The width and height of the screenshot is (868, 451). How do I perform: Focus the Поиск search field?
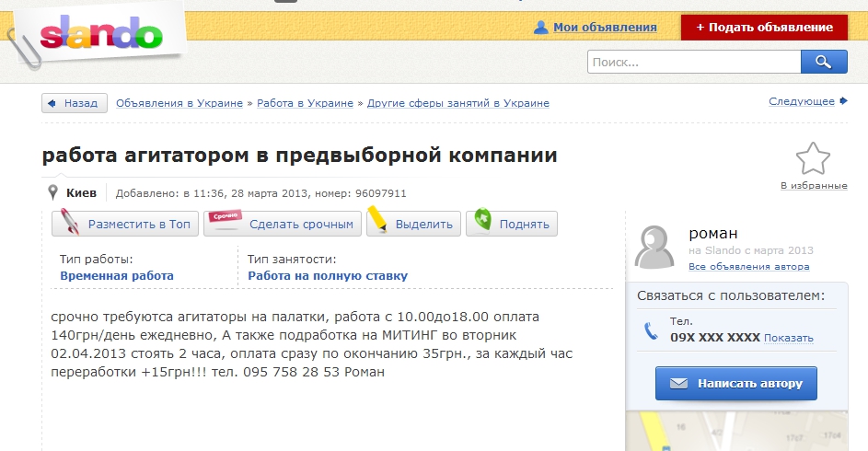coord(693,62)
